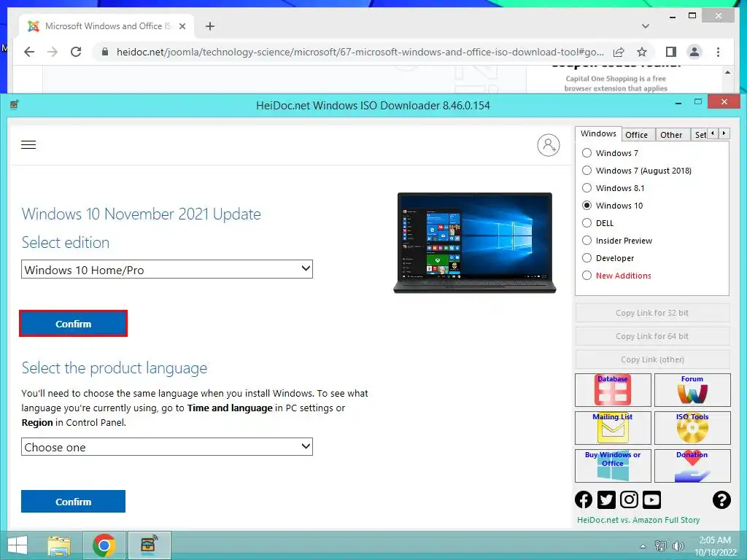The width and height of the screenshot is (747, 560).
Task: Go back using Chrome's back arrow
Action: [29, 52]
